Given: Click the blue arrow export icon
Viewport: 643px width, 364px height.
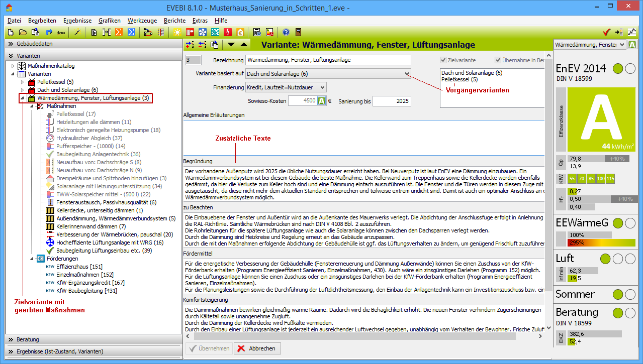Looking at the screenshot, I should tap(49, 32).
